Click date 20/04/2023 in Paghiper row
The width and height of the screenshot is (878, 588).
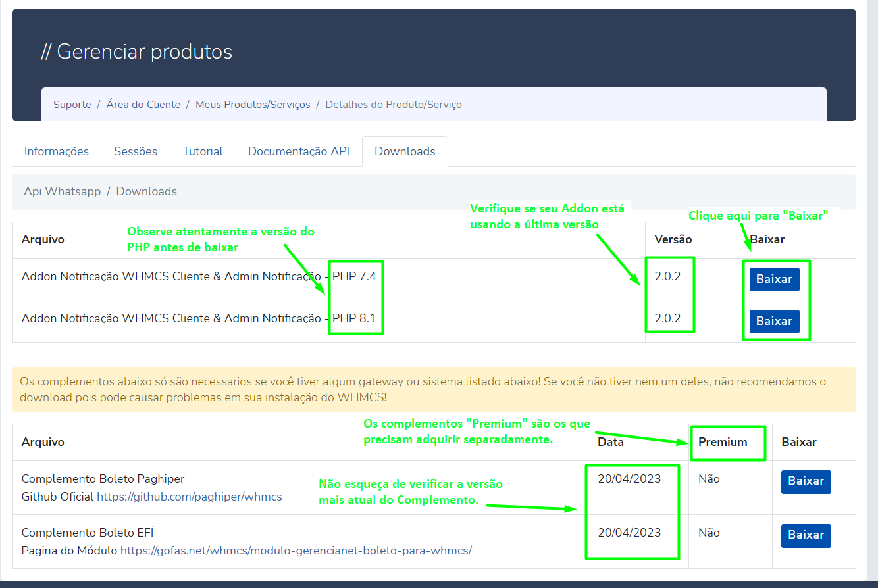(x=629, y=479)
